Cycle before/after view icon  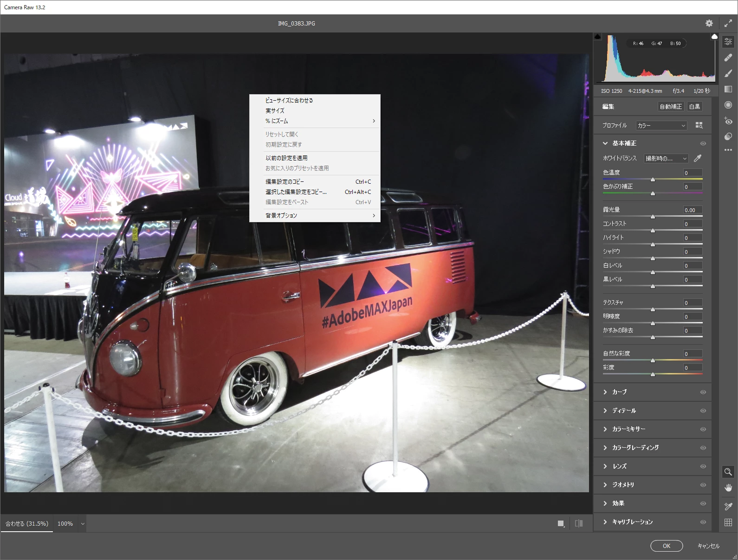[x=579, y=523]
